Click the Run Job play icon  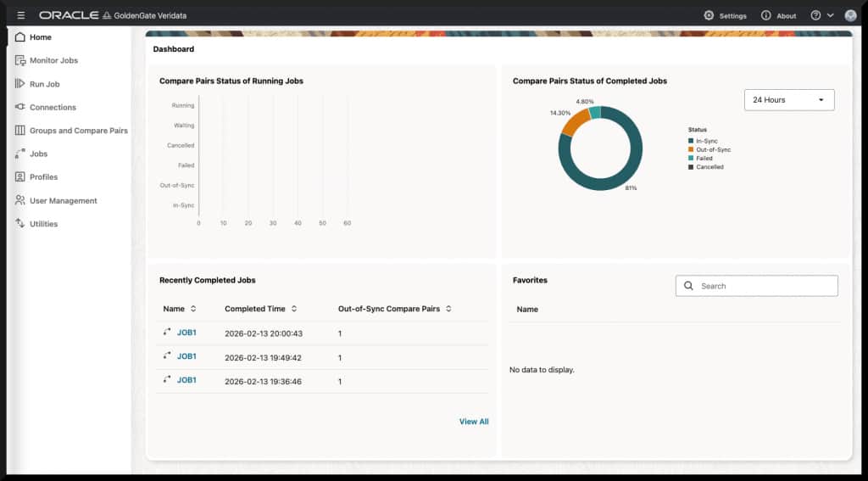[x=20, y=84]
